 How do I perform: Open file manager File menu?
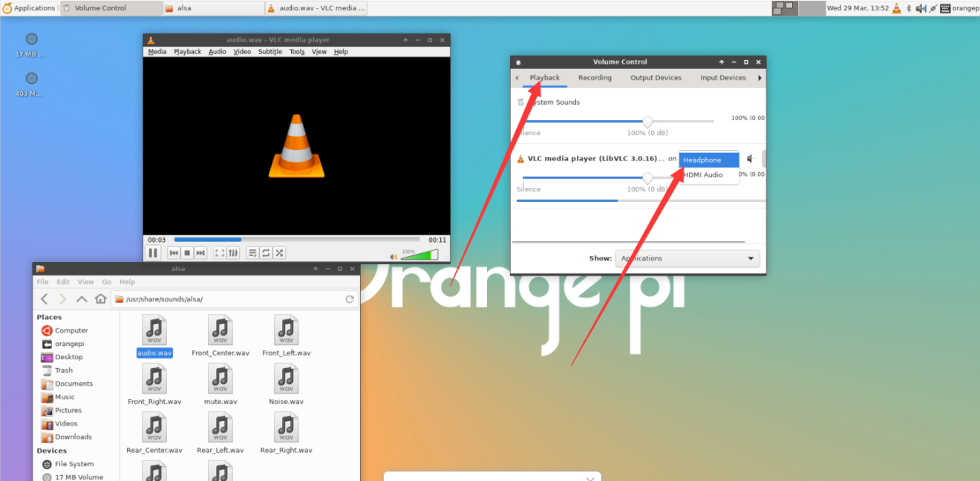42,282
